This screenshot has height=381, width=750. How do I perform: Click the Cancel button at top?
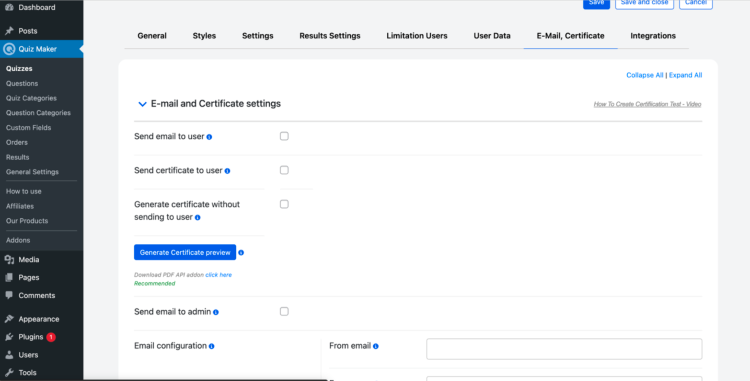[x=696, y=3]
